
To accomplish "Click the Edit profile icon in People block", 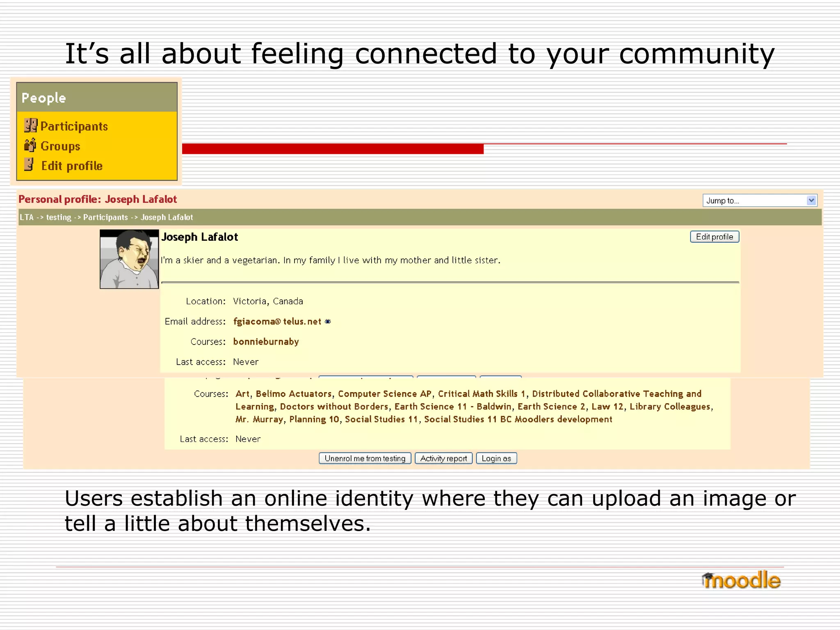I will point(29,164).
